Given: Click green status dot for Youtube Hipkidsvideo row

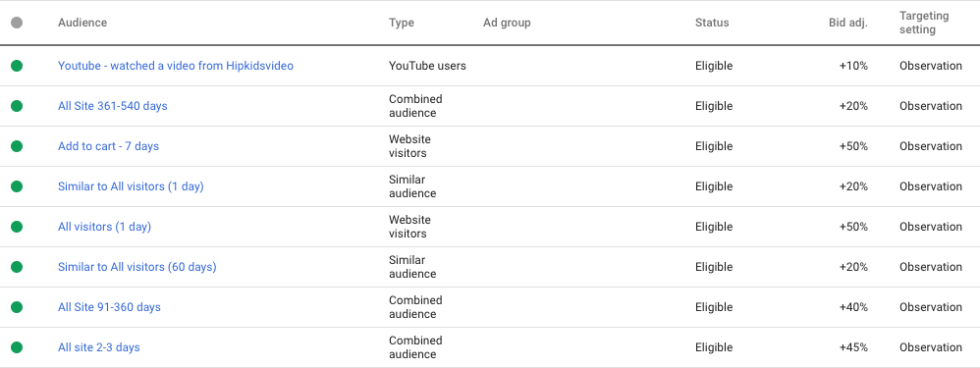Looking at the screenshot, I should point(17,66).
